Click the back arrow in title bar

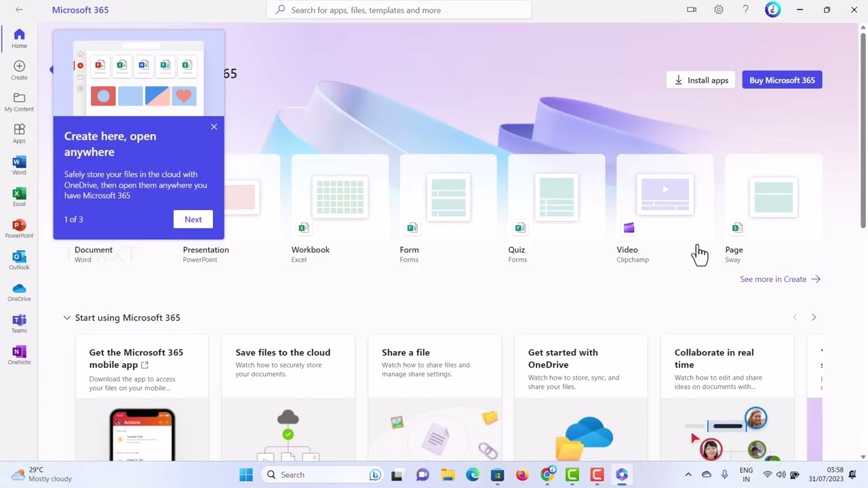pos(19,9)
